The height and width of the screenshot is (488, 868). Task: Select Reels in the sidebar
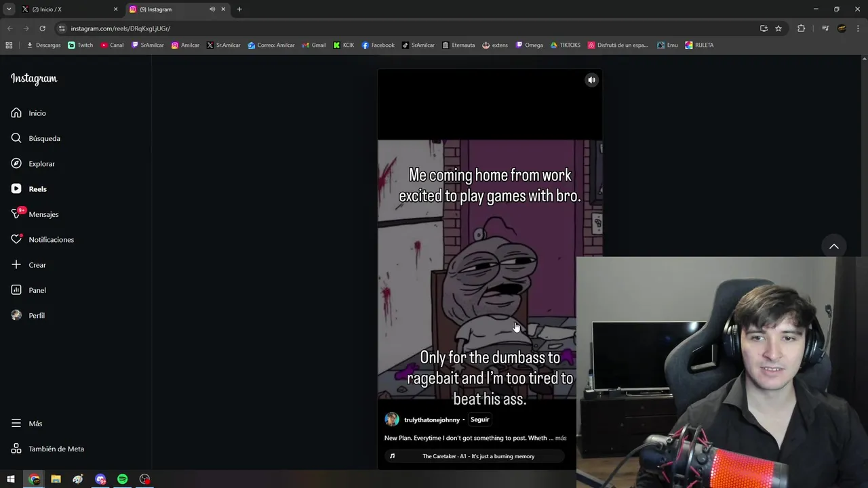point(28,189)
